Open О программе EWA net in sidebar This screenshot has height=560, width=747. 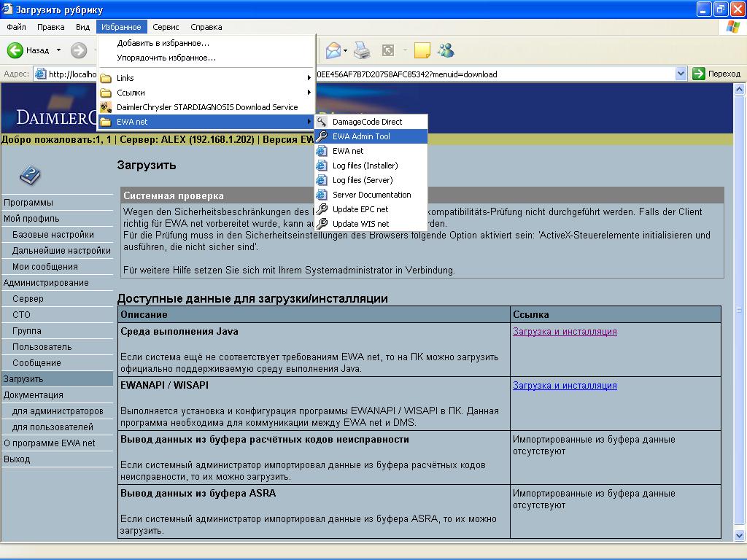[49, 443]
